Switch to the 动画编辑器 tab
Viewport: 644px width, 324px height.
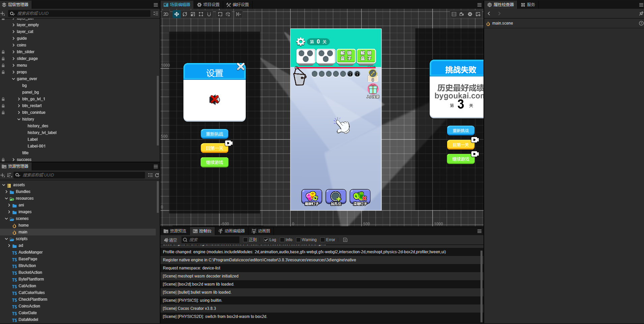[x=232, y=231]
